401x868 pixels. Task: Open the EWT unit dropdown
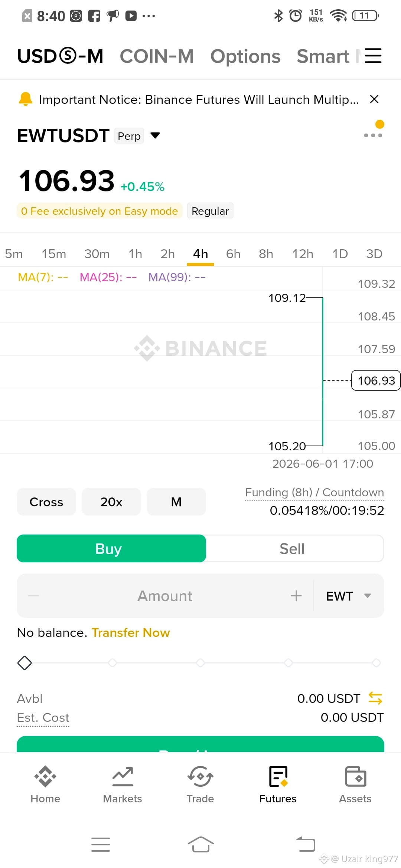[x=348, y=596]
